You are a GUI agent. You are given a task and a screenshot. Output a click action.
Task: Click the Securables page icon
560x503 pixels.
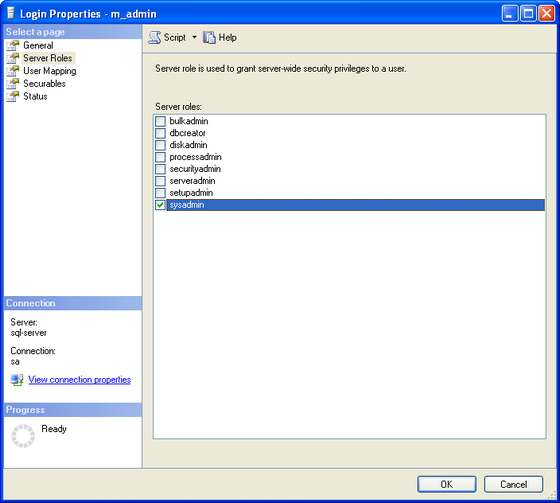coord(13,84)
